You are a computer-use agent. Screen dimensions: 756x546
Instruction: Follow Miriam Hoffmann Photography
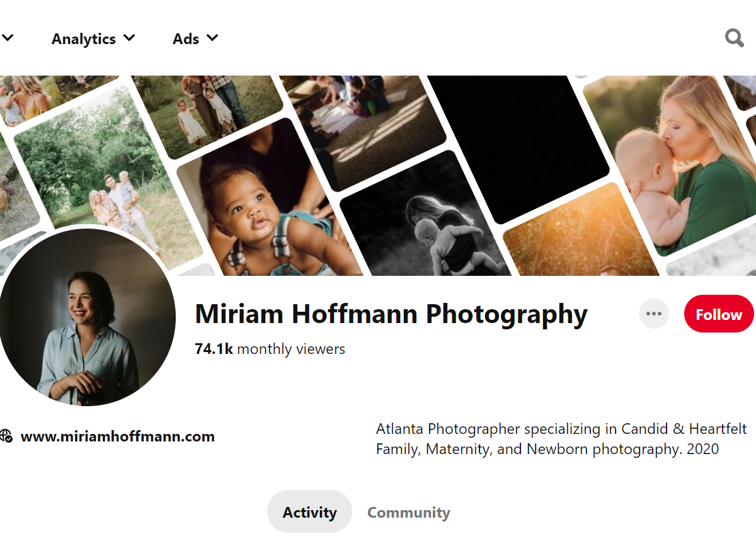pos(718,314)
